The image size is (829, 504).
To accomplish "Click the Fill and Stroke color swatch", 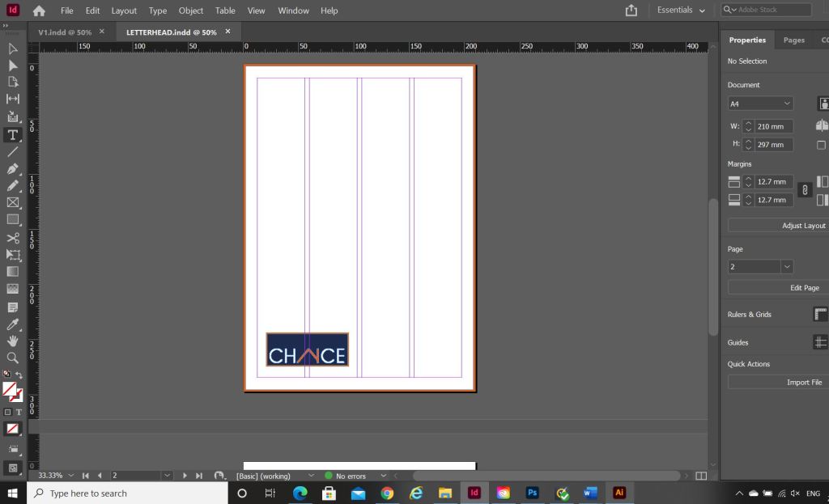I will point(11,392).
